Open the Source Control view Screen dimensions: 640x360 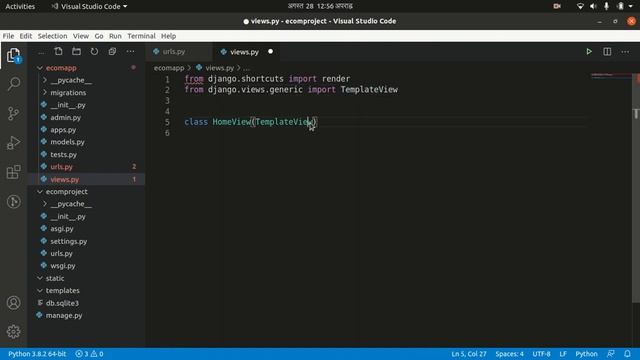point(13,113)
